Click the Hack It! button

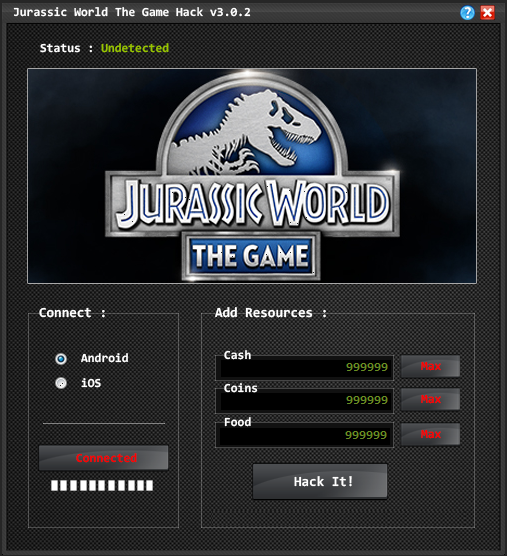320,482
